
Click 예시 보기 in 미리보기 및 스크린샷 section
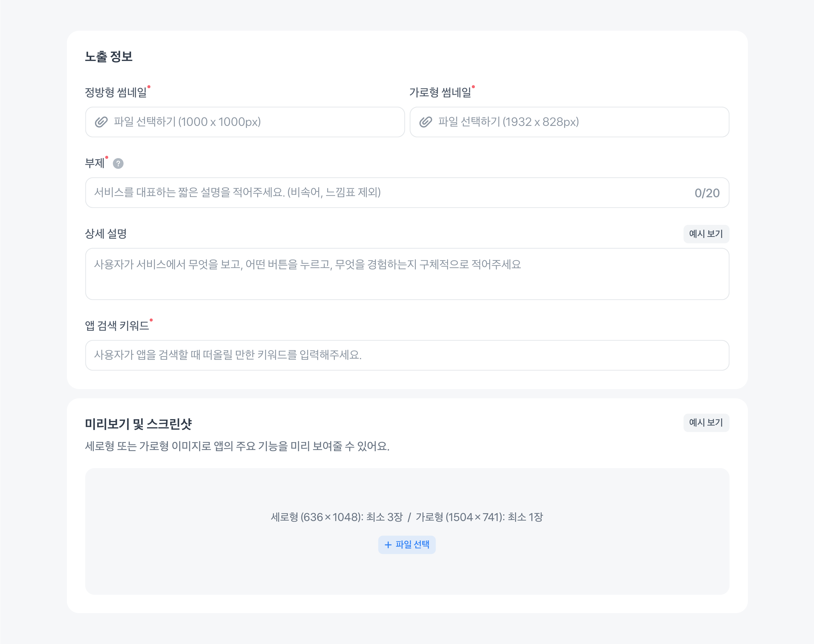coord(706,423)
